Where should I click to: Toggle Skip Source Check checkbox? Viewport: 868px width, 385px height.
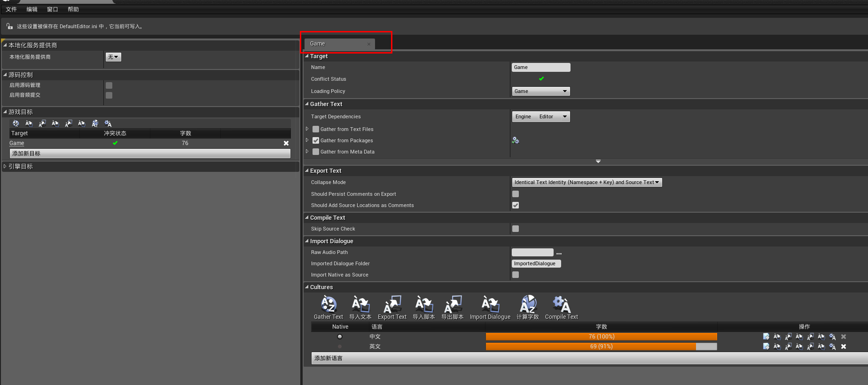click(x=516, y=229)
